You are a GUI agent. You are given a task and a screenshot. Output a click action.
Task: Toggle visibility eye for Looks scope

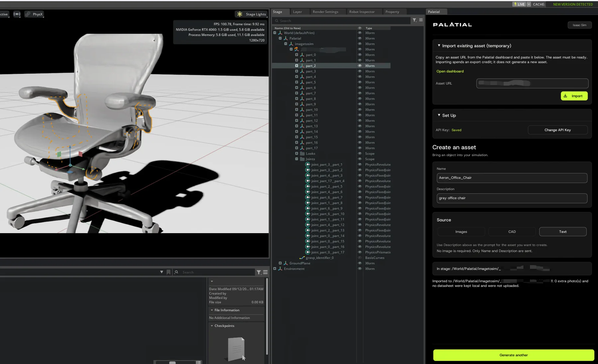coord(359,153)
